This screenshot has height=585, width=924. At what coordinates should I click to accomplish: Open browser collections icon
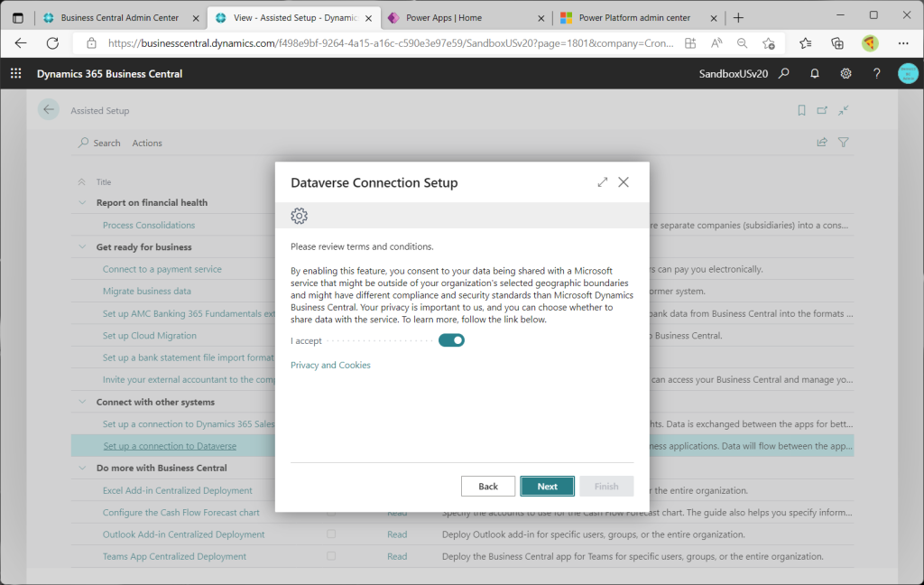coord(836,43)
